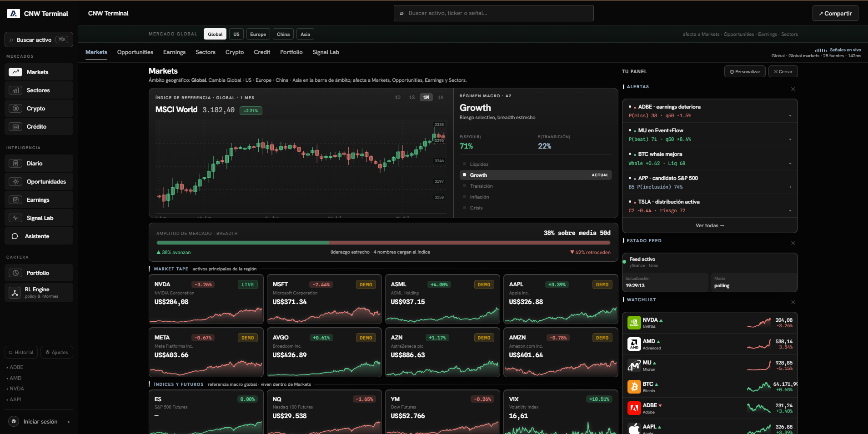
Task: Click the AMD logo in watchlist
Action: 634,344
